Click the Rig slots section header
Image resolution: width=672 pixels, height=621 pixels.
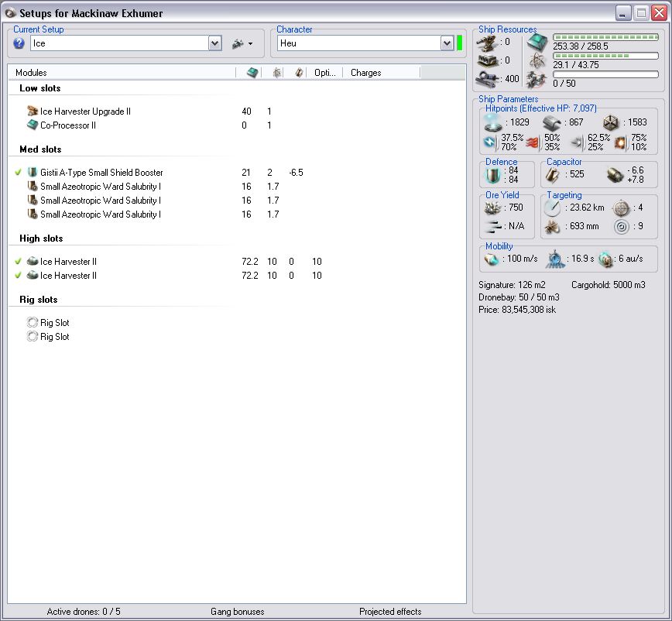39,300
